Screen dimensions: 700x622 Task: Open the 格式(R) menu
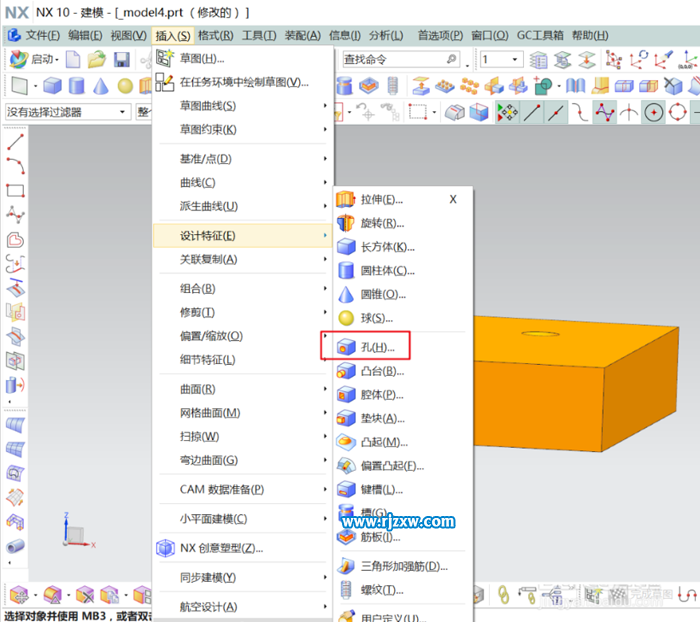216,35
